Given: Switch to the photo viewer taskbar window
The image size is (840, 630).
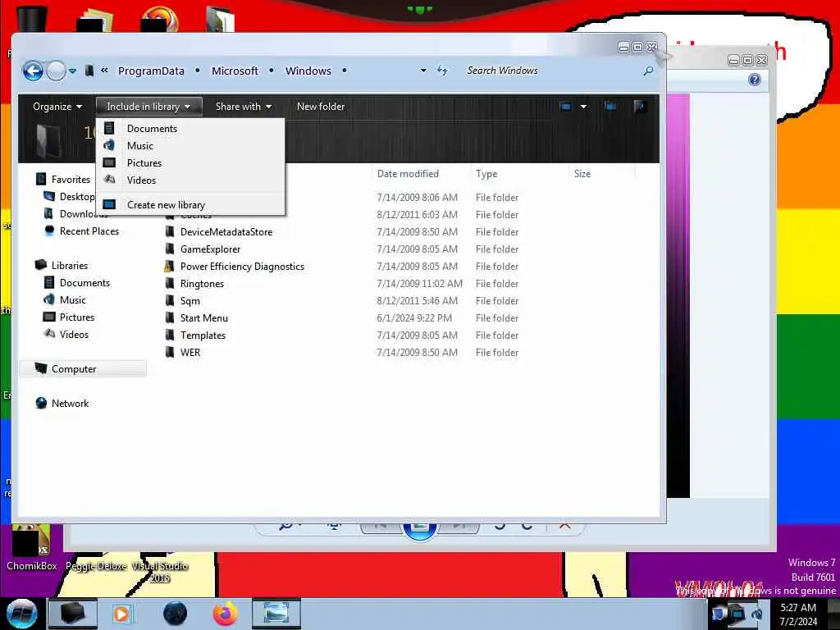Looking at the screenshot, I should (x=276, y=614).
